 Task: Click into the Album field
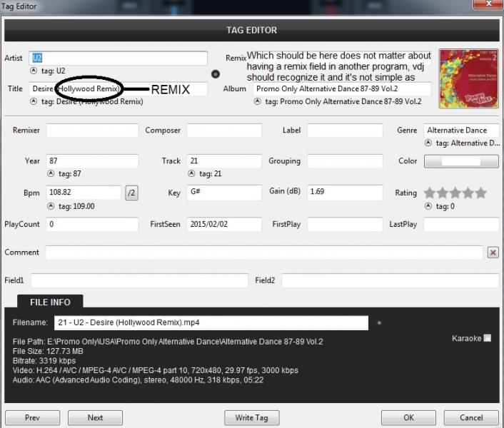[x=342, y=89]
